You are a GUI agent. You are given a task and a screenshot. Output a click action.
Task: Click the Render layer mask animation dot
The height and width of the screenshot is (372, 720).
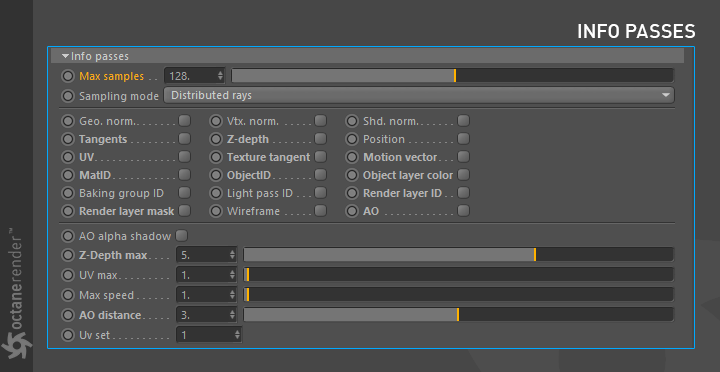[68, 211]
